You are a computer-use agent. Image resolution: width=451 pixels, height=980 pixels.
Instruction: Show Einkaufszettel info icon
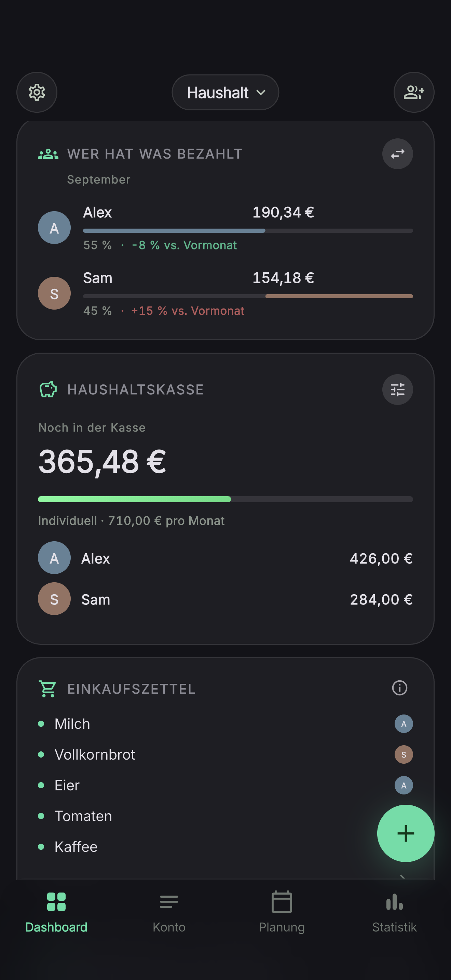pos(399,688)
